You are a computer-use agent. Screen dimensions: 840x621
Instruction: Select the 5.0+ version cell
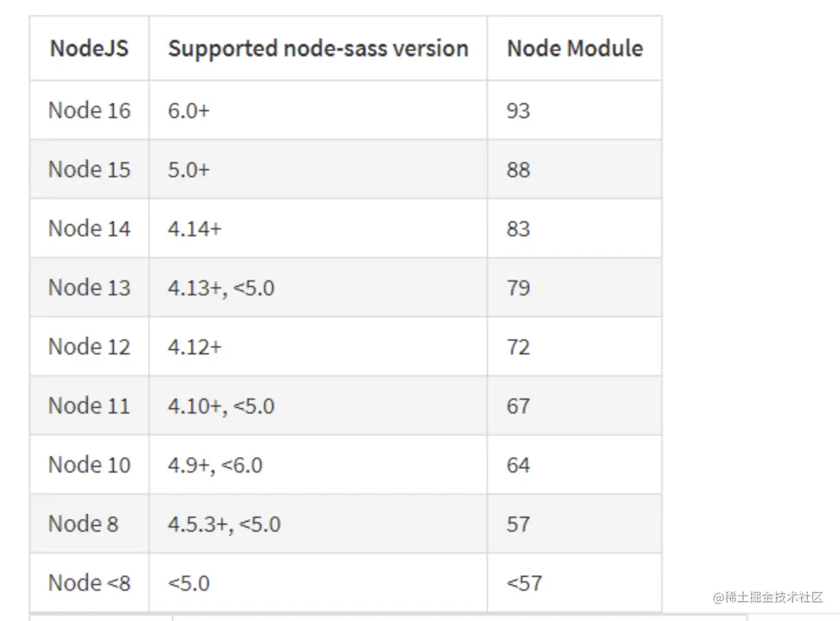(189, 170)
